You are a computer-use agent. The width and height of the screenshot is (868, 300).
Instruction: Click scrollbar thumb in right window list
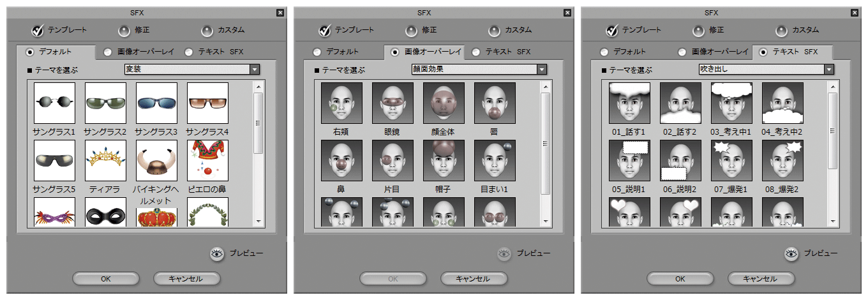pyautogui.click(x=833, y=130)
